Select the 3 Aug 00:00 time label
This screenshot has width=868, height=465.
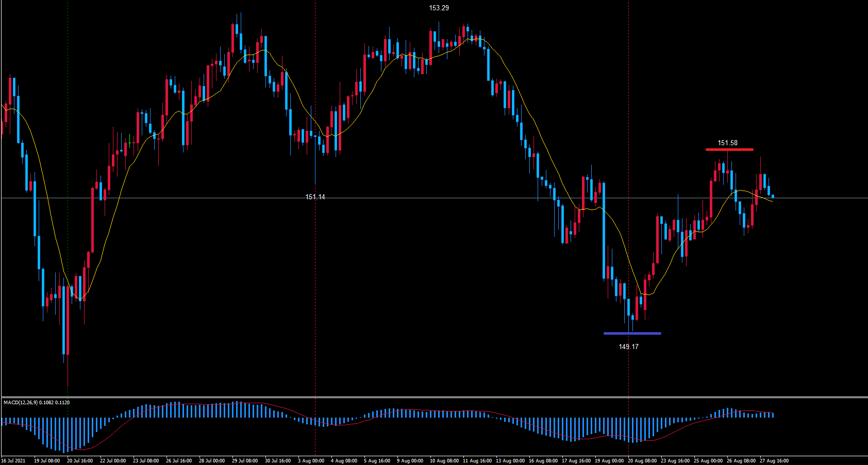pyautogui.click(x=311, y=460)
